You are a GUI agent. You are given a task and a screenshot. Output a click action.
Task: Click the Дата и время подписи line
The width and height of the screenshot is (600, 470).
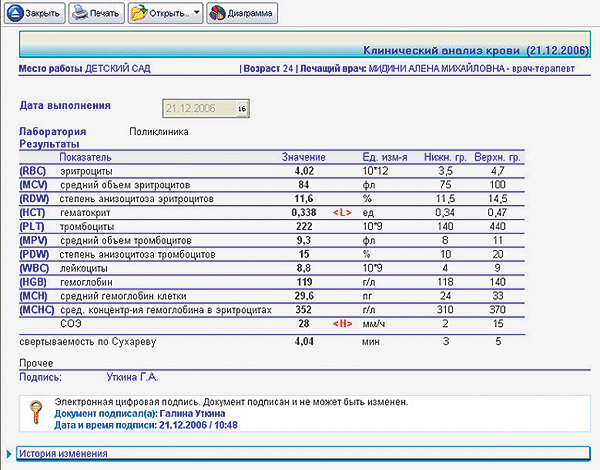click(146, 425)
